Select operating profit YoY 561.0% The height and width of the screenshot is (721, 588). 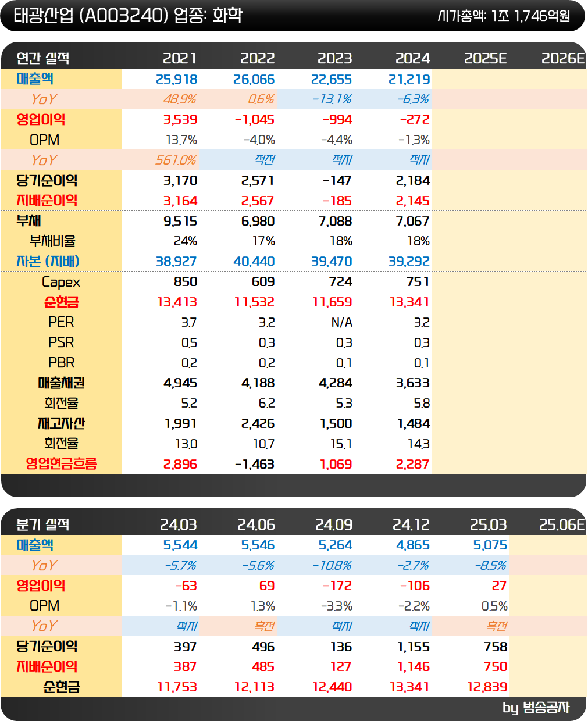(176, 160)
